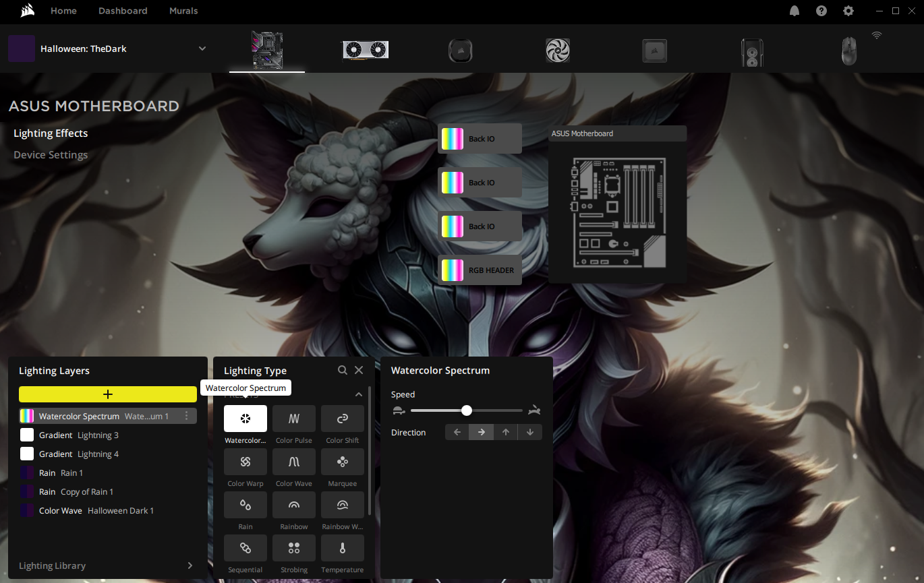This screenshot has height=583, width=924.
Task: Open the settings gear icon
Action: tap(848, 11)
